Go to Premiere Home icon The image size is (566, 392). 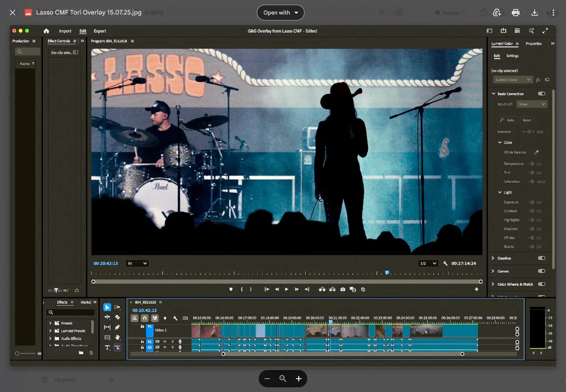click(46, 31)
